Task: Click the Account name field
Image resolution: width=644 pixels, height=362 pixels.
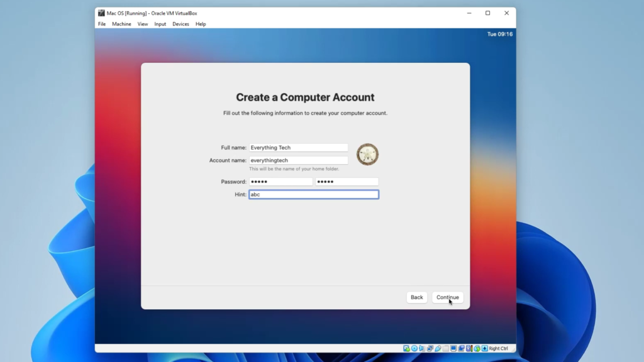Action: (299, 160)
